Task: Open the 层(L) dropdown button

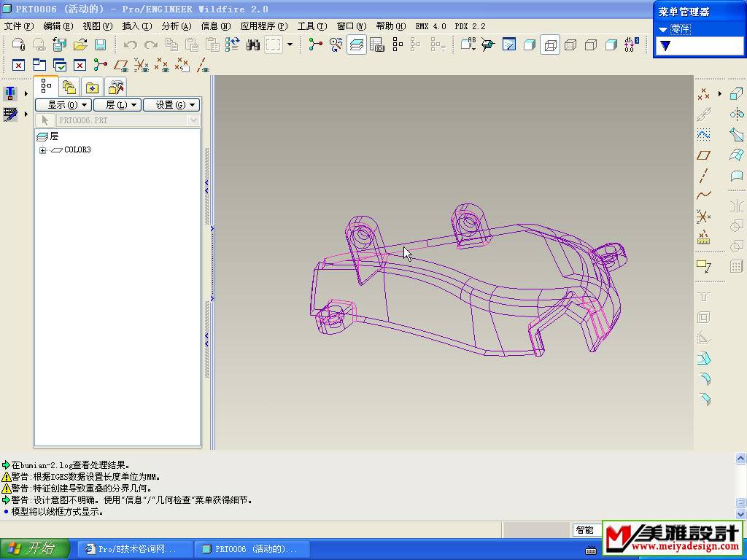Action: [117, 105]
